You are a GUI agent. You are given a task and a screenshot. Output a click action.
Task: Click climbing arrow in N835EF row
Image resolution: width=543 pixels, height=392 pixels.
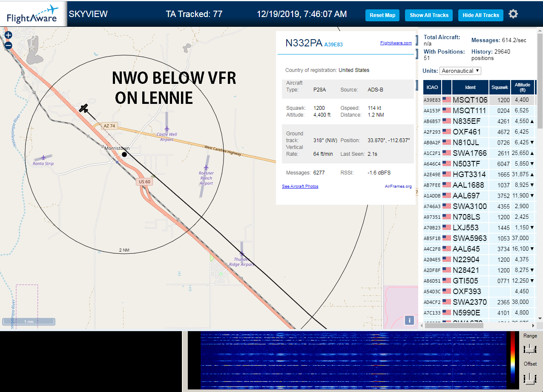(x=532, y=121)
